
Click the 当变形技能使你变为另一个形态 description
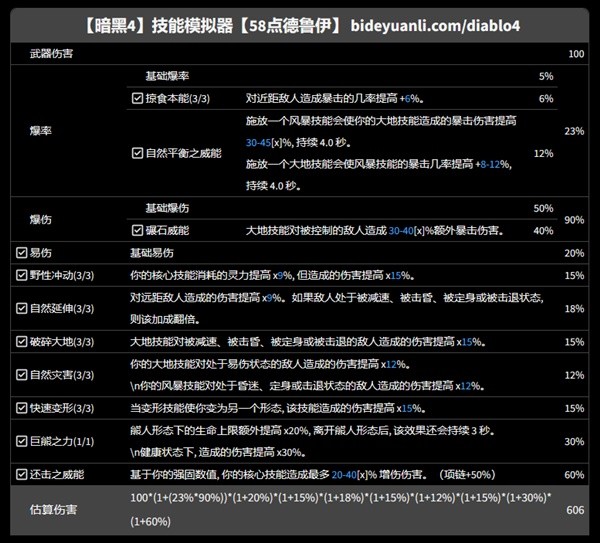(278, 408)
